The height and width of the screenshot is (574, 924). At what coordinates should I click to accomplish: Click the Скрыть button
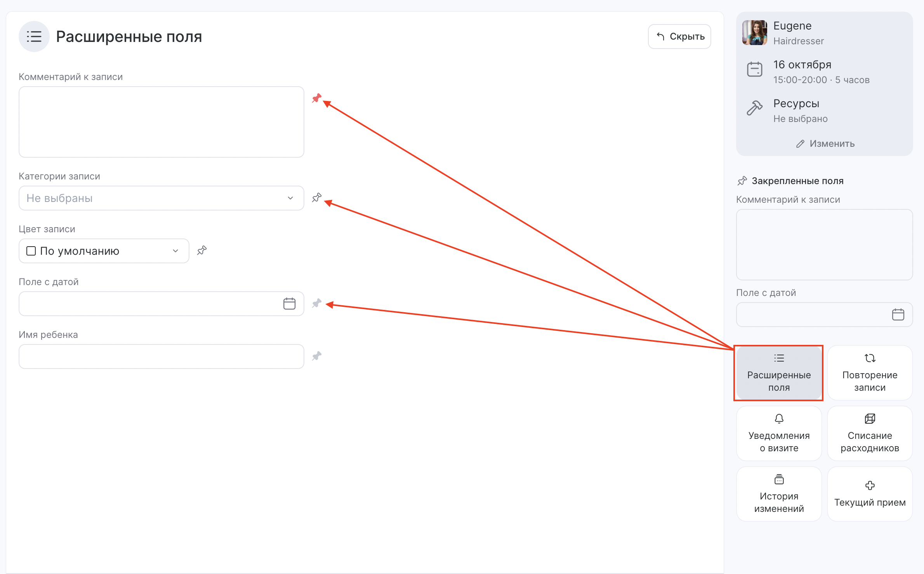pos(679,37)
